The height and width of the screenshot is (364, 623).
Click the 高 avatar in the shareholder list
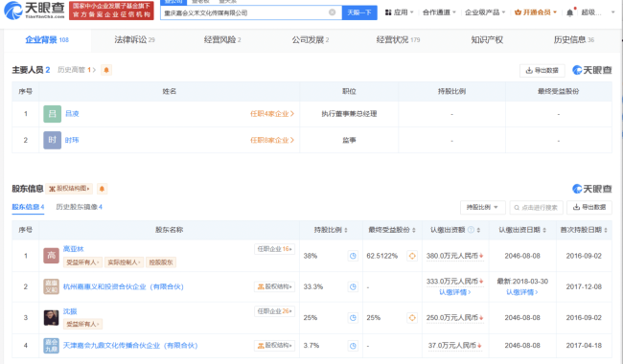click(x=51, y=256)
